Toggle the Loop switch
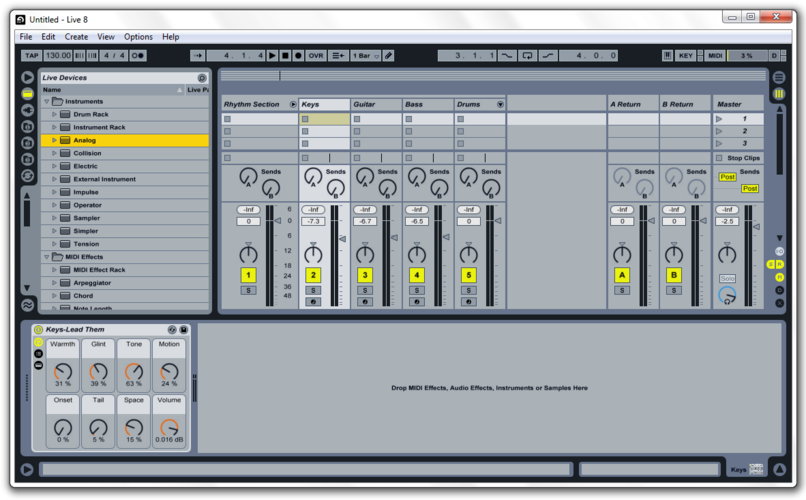 pos(527,55)
